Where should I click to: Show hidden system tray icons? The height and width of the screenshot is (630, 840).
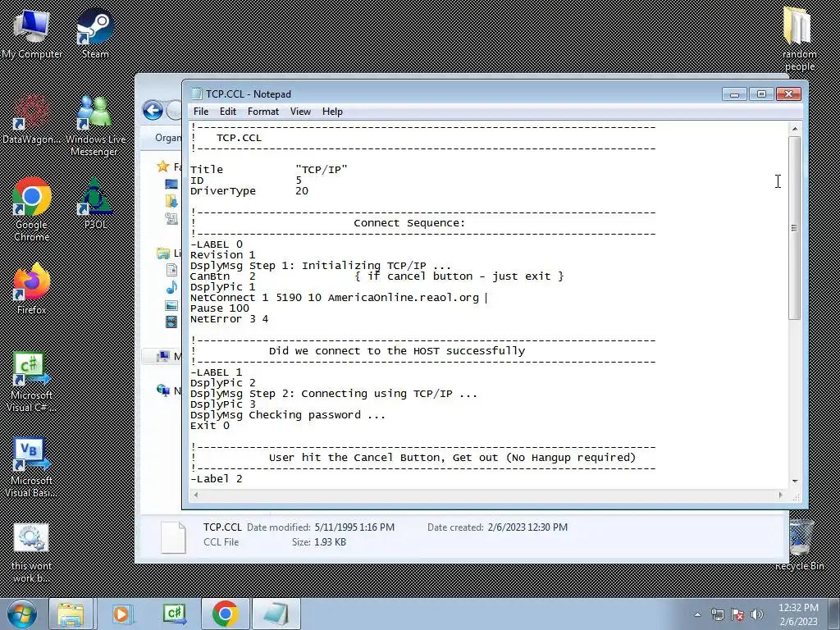(697, 614)
